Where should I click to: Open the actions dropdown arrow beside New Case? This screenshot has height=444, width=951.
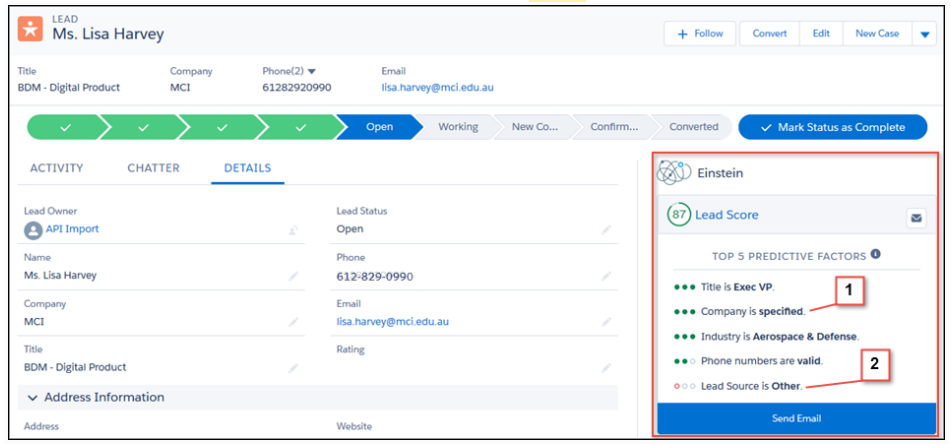[x=924, y=34]
